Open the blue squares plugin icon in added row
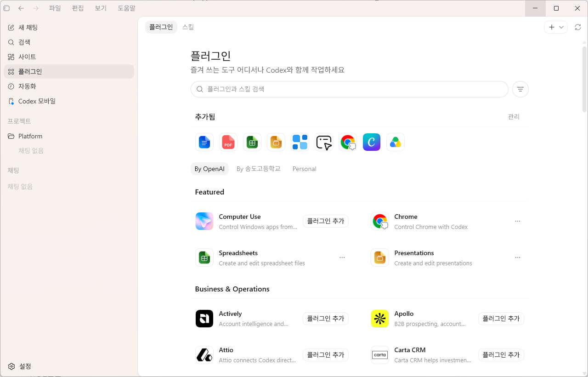Viewport: 588px width, 377px height. point(300,142)
